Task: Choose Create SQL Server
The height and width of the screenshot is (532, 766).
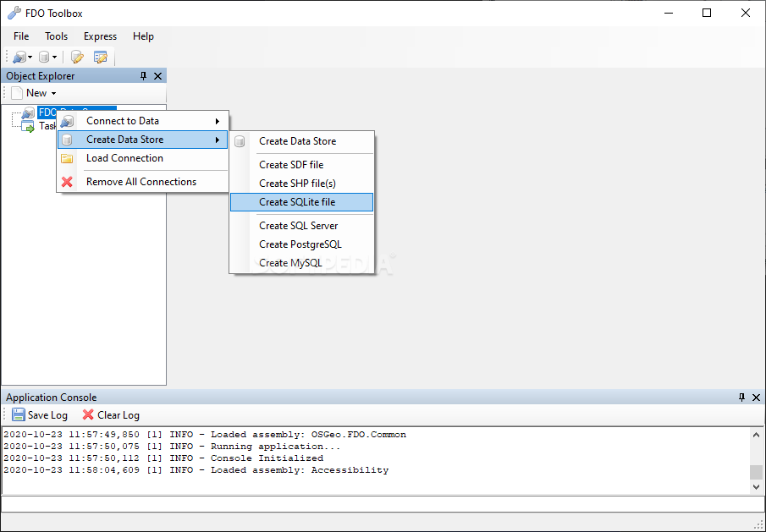Action: [302, 226]
